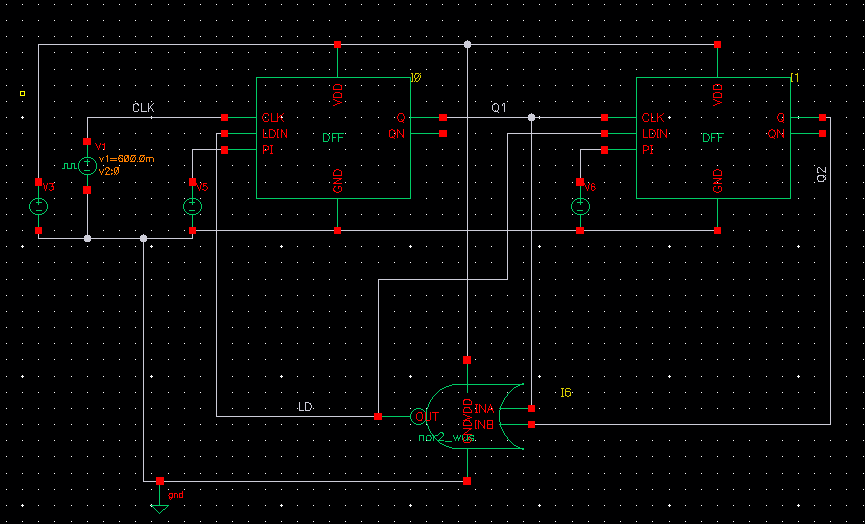Click the gnd label text
Image resolution: width=865 pixels, height=524 pixels.
pos(175,495)
